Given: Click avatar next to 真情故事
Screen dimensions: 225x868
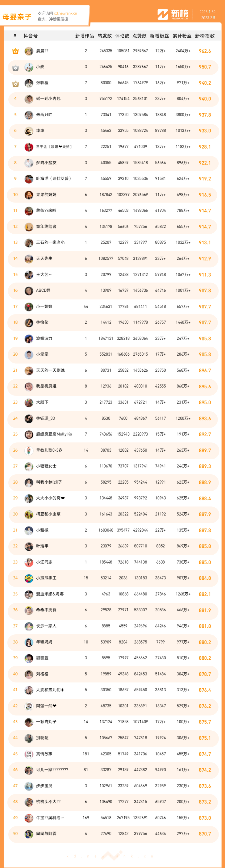Looking at the screenshot, I should [29, 754].
